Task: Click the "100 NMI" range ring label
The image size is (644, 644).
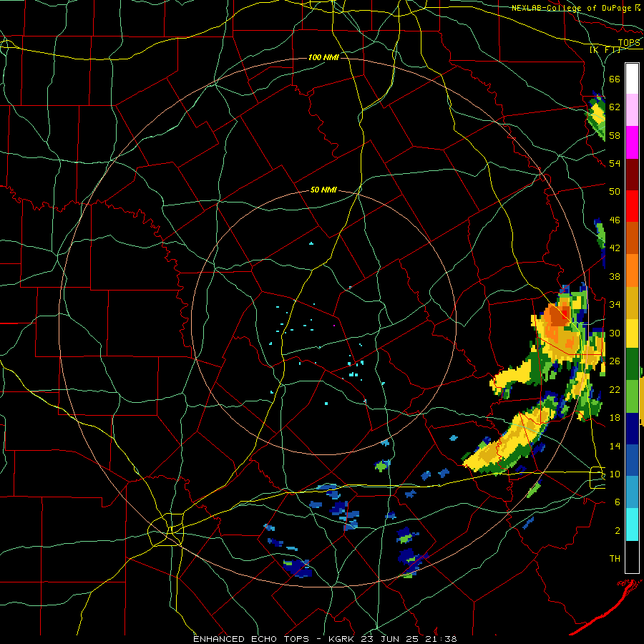Action: pyautogui.click(x=323, y=57)
